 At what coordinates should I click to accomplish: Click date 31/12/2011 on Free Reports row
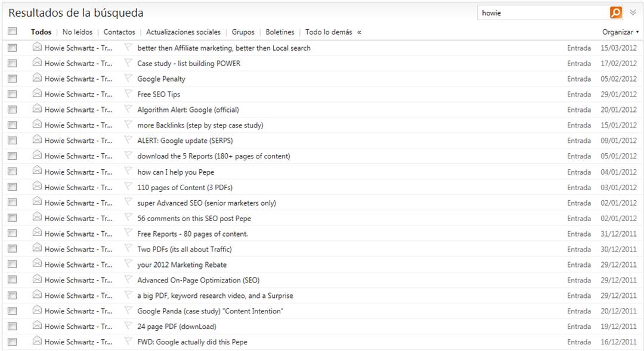tap(618, 234)
